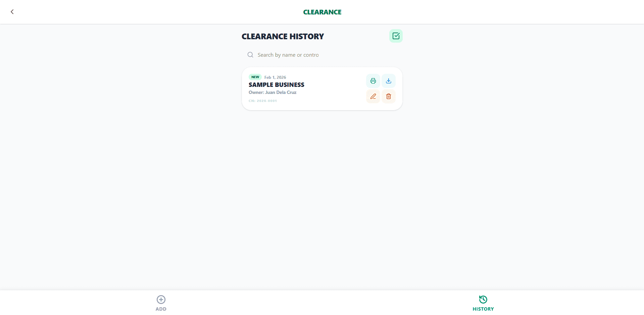Switch to the ADD tab

(161, 303)
